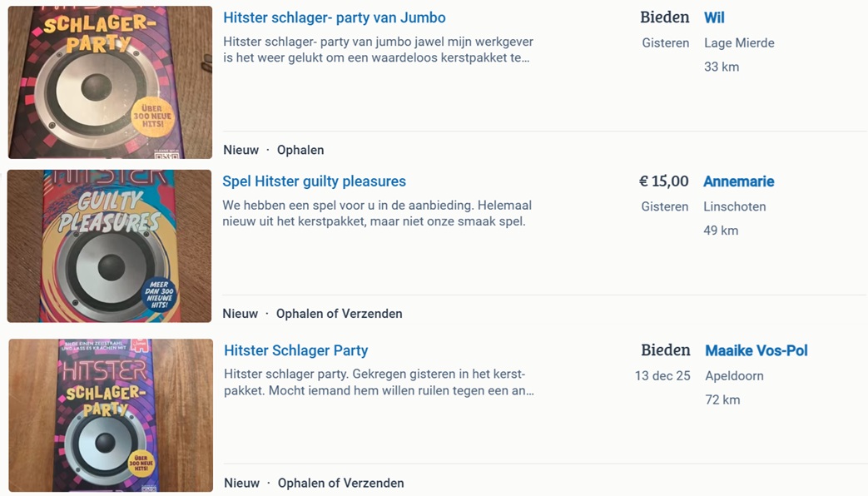Click "Bieden" on the Jumbo listing
The image size is (868, 496).
click(x=664, y=17)
